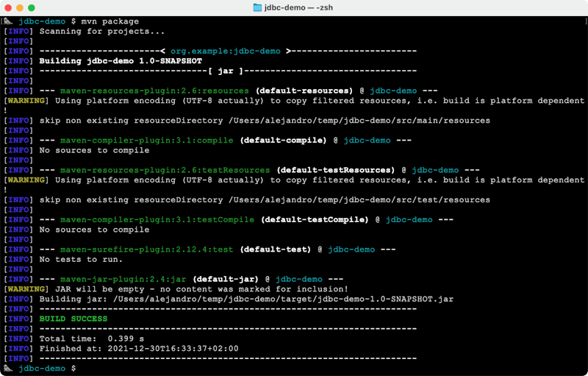This screenshot has height=376, width=588.
Task: Click the prompt icon on the last line
Action: 9,368
